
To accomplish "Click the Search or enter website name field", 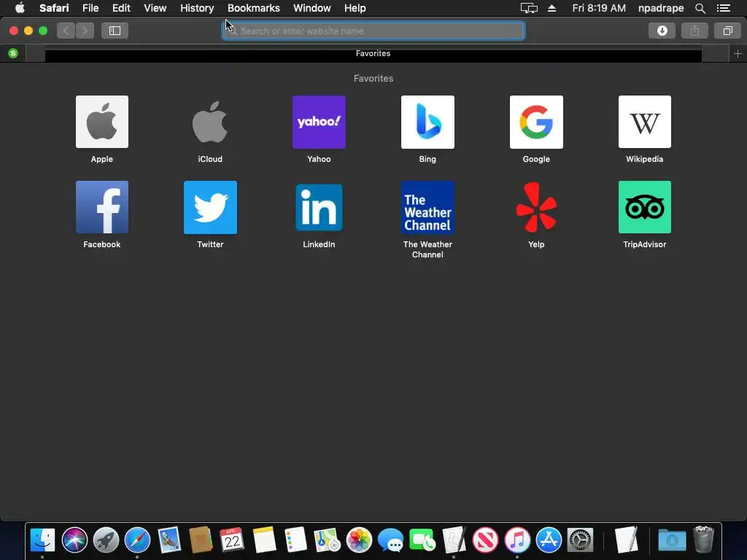I will click(373, 31).
